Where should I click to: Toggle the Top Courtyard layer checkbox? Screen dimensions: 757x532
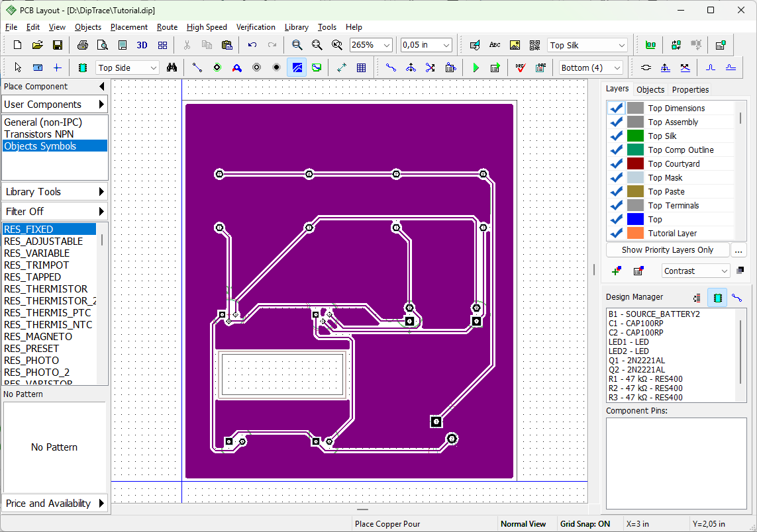click(616, 163)
